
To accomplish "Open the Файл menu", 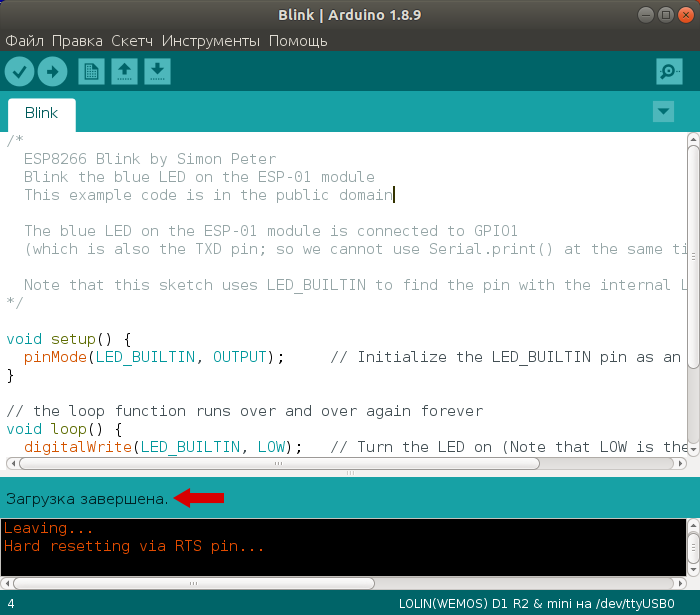I will click(x=25, y=41).
